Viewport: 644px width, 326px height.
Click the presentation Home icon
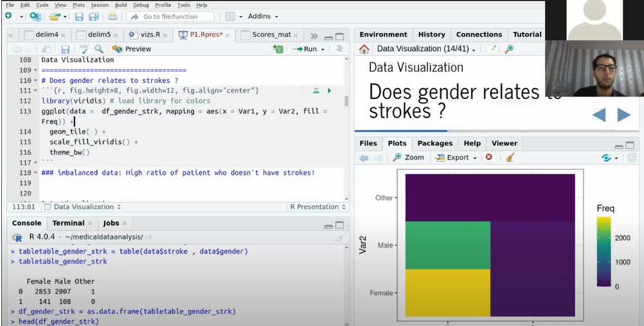point(364,49)
